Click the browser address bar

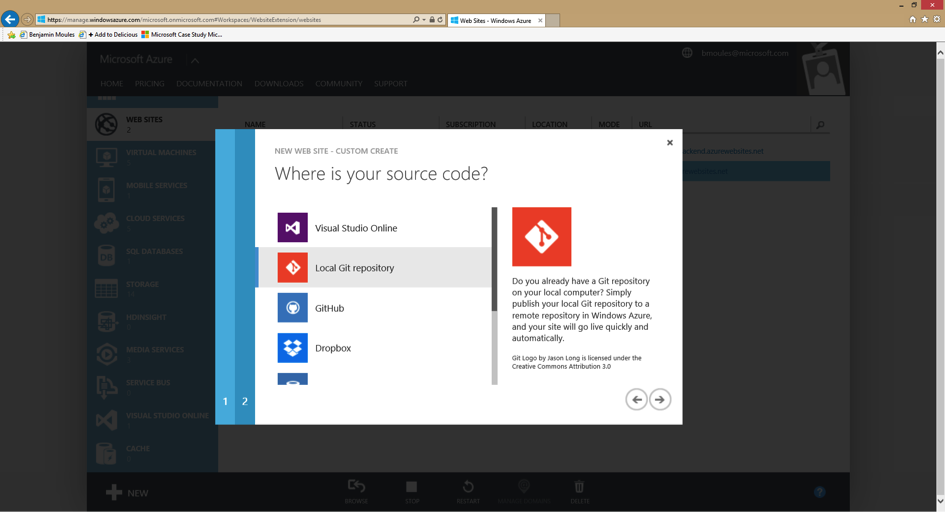[223, 19]
